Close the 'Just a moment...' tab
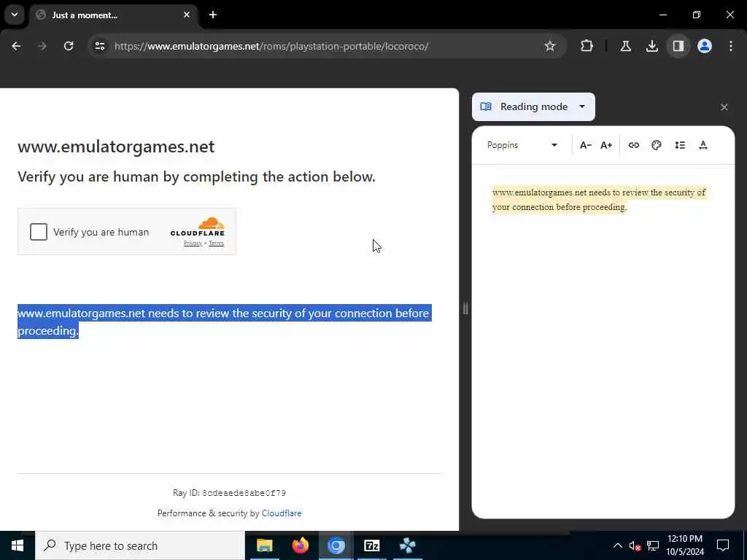The image size is (747, 560). click(187, 15)
